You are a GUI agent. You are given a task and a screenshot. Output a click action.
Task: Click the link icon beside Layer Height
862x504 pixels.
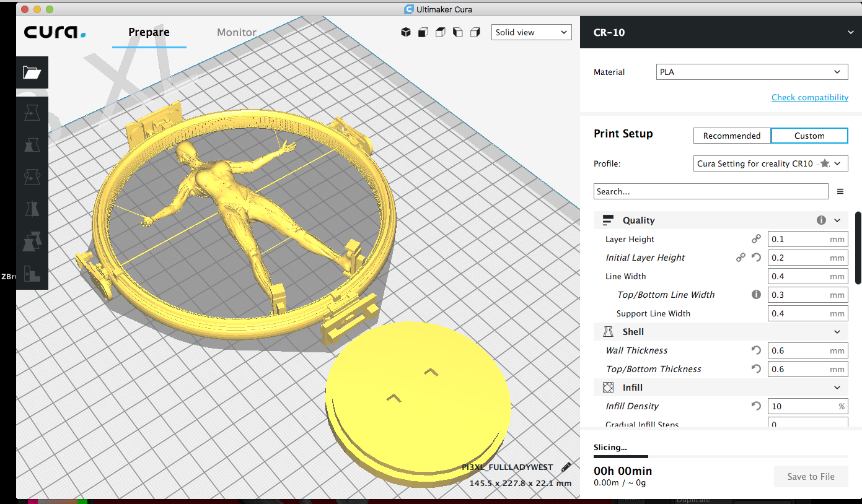point(756,239)
